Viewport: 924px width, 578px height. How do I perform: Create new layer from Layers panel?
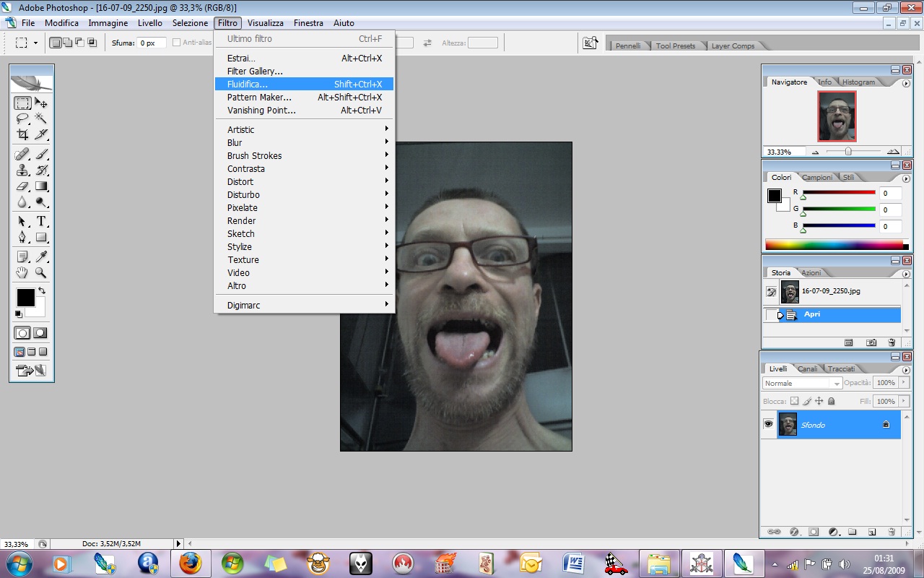[x=872, y=532]
